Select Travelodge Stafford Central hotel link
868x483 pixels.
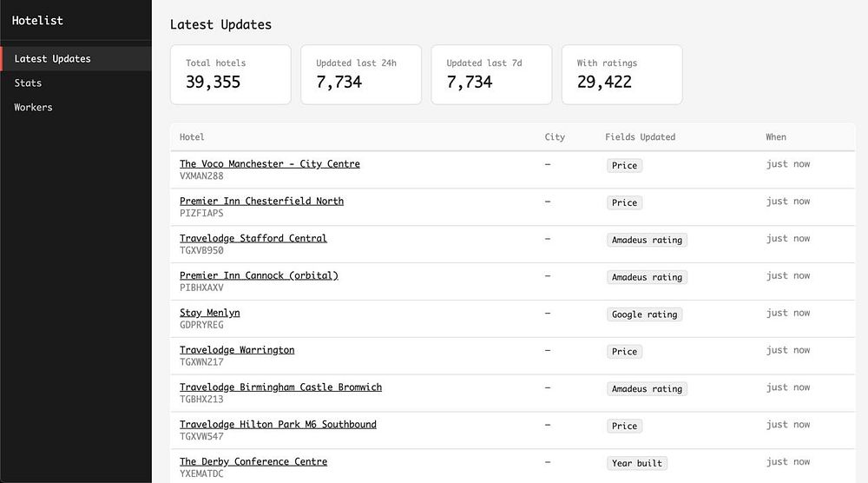[x=253, y=239]
